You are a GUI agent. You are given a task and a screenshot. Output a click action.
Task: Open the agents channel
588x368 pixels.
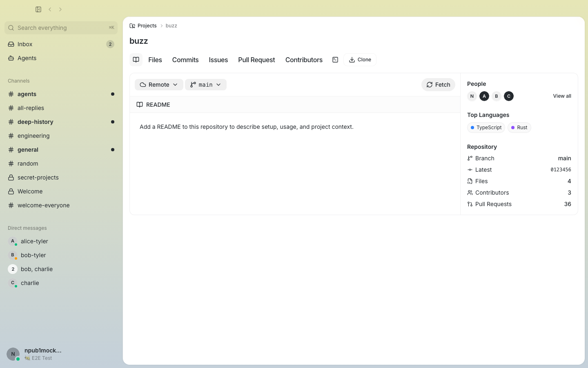tap(61, 94)
